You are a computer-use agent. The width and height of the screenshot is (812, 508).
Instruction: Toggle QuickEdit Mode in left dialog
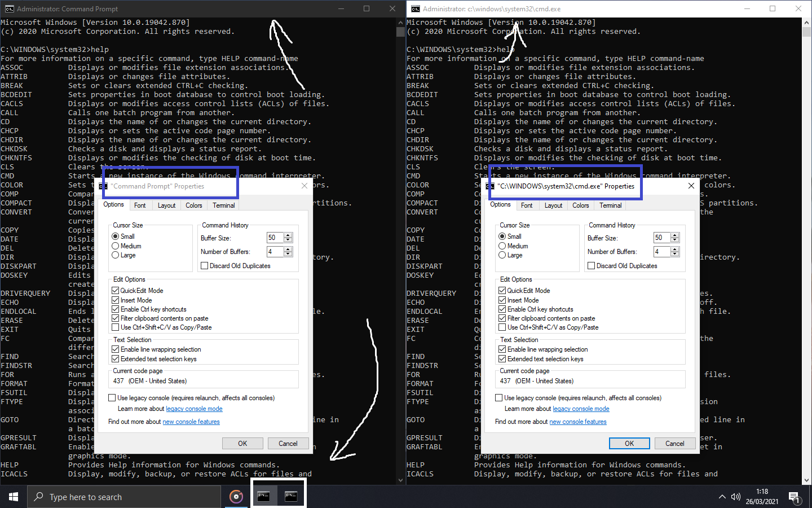pos(116,291)
